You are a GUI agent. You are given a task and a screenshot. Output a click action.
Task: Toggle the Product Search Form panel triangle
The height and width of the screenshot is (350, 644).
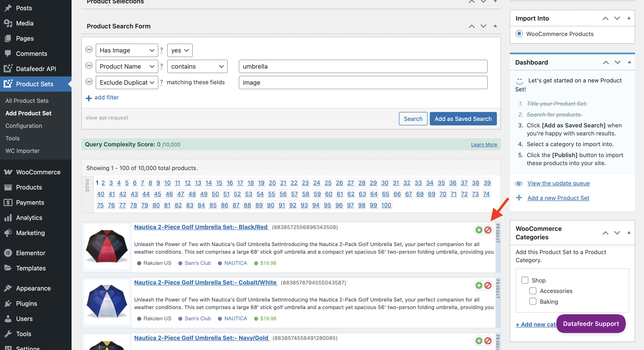495,26
